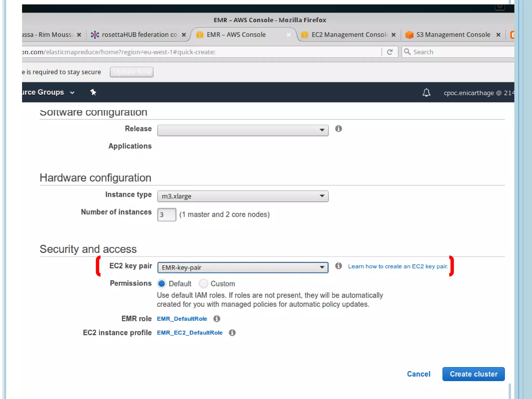This screenshot has width=532, height=399.
Task: Click info icon next to Release dropdown
Action: tap(338, 129)
